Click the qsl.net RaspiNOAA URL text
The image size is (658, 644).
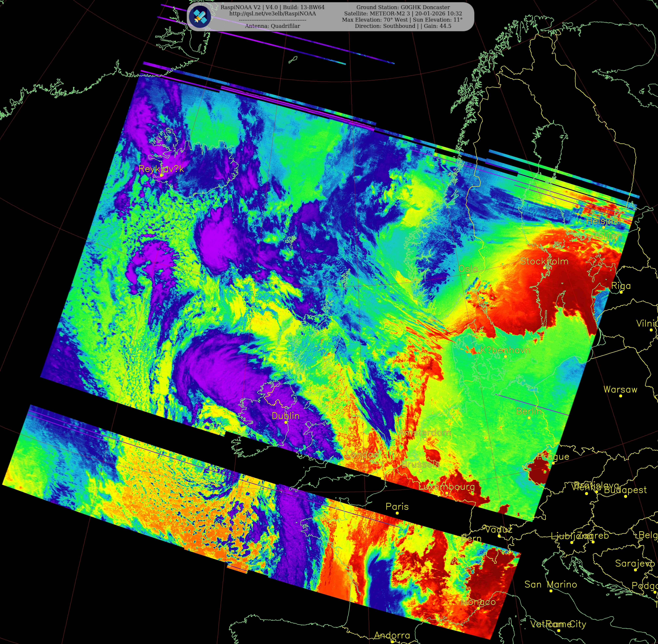pyautogui.click(x=272, y=13)
